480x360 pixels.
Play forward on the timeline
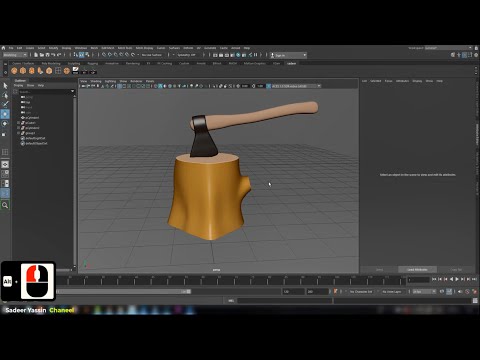pyautogui.click(x=457, y=279)
